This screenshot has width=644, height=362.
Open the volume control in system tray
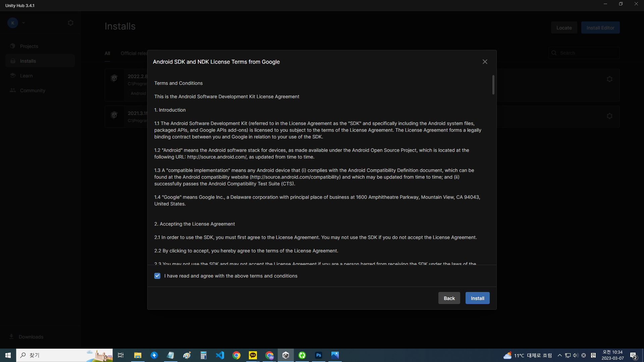pyautogui.click(x=576, y=355)
